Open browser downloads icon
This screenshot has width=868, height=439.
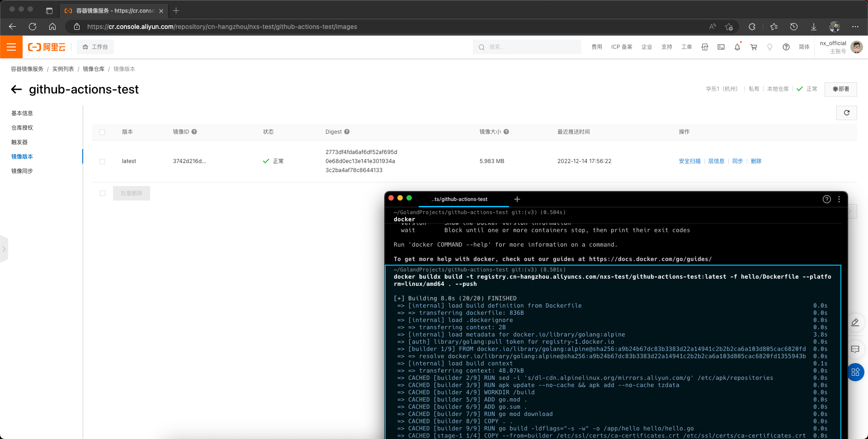814,27
